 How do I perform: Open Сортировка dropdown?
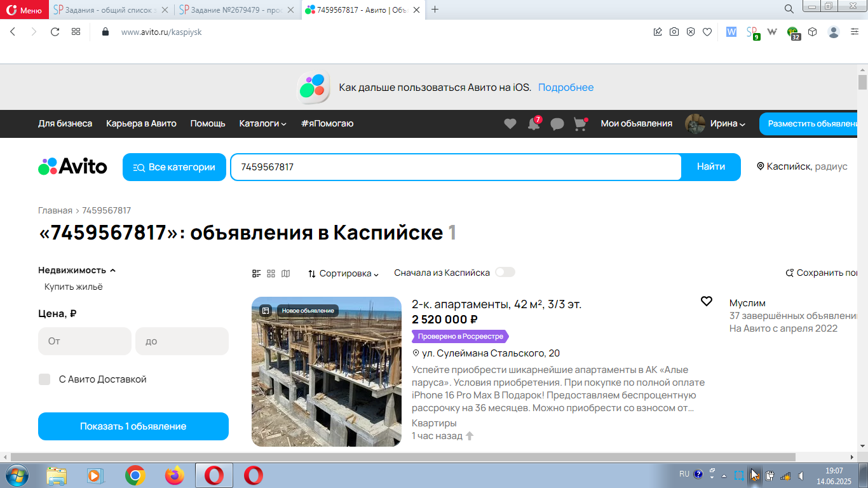click(x=343, y=273)
